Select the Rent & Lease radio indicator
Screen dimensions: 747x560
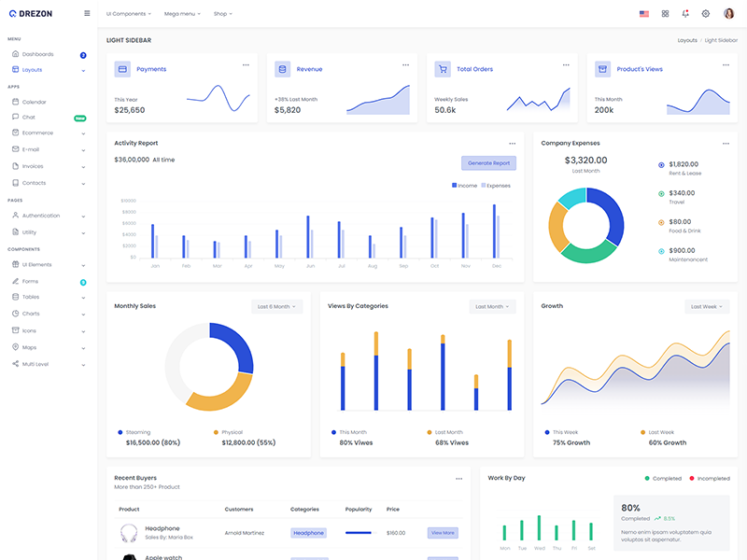(x=661, y=164)
